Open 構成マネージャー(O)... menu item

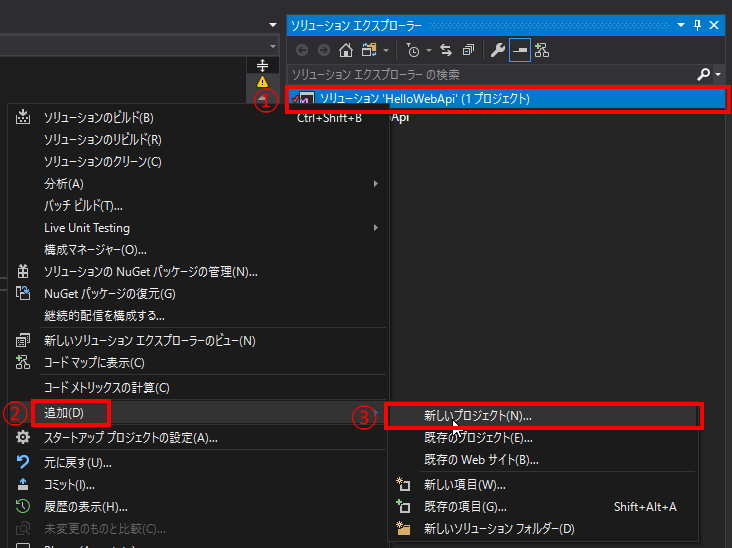click(x=198, y=250)
